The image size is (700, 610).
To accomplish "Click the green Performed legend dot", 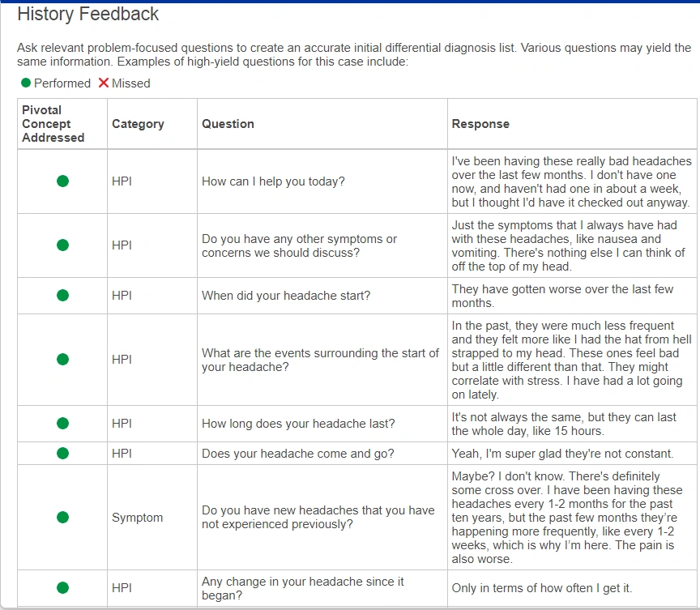I will point(26,83).
